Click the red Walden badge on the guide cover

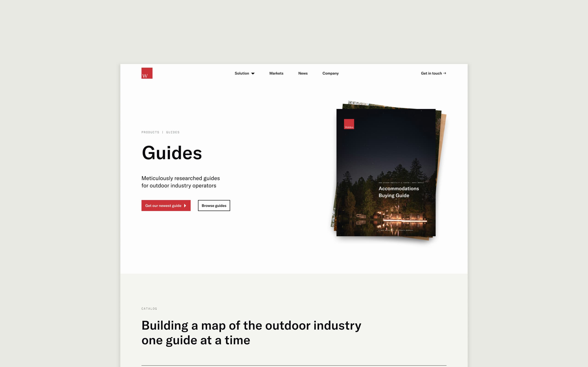click(x=349, y=124)
